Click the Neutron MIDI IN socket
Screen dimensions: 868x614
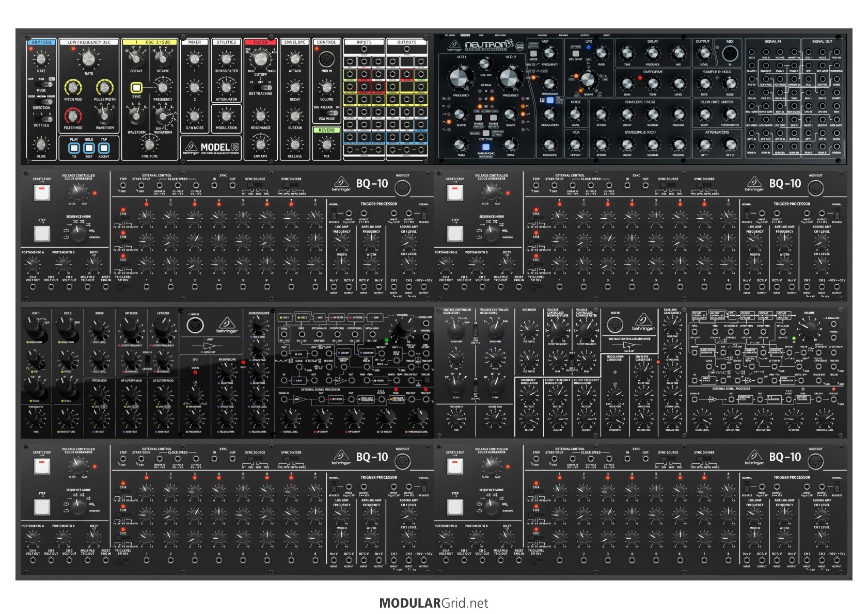(x=730, y=54)
